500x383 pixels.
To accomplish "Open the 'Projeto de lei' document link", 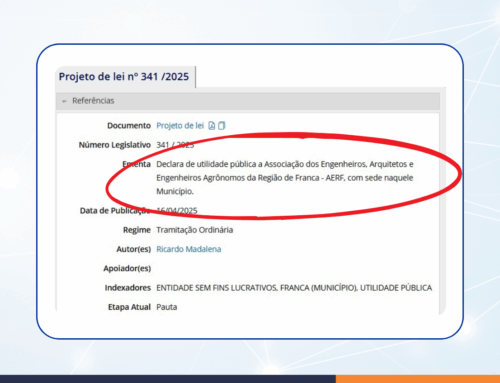I will tap(180, 126).
